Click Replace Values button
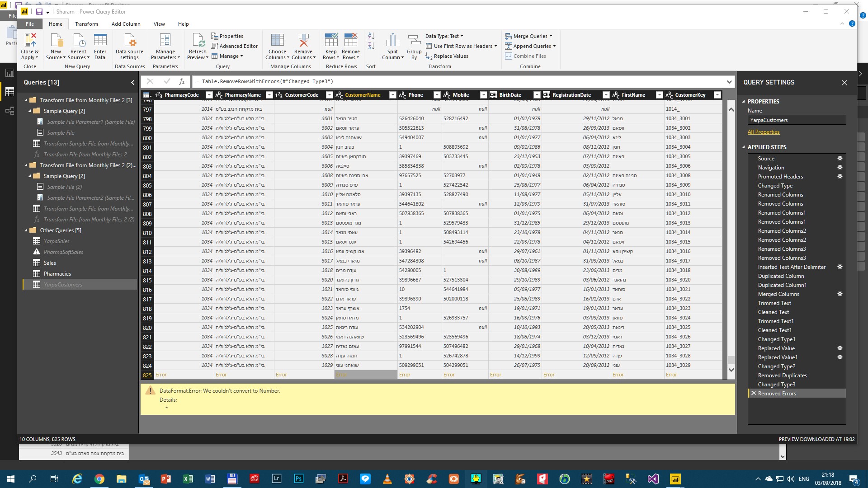 coord(447,56)
